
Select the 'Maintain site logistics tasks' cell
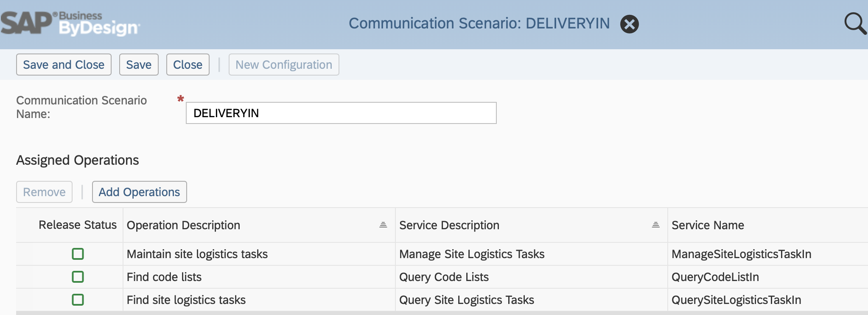click(259, 254)
